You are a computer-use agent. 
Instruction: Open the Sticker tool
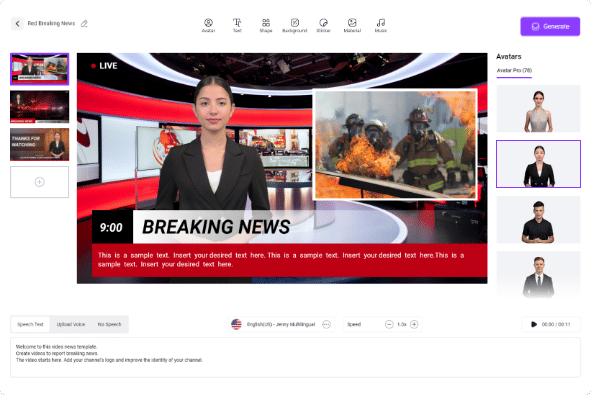(x=323, y=25)
